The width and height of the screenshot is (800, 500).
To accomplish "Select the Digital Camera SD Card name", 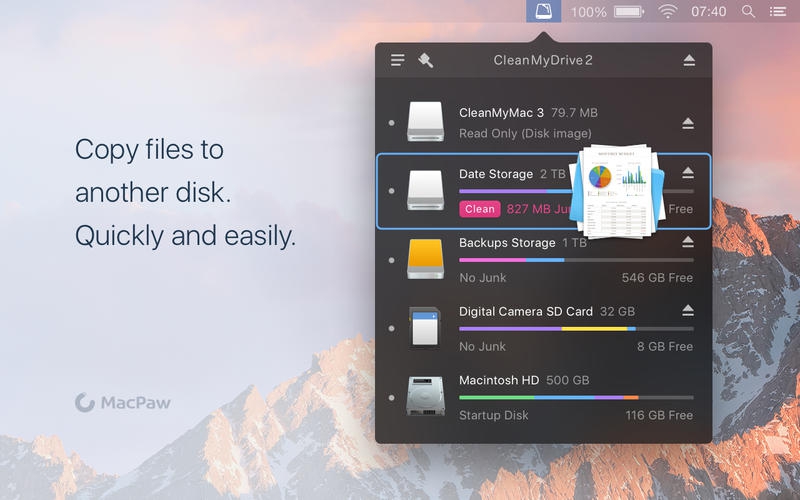I will click(526, 311).
